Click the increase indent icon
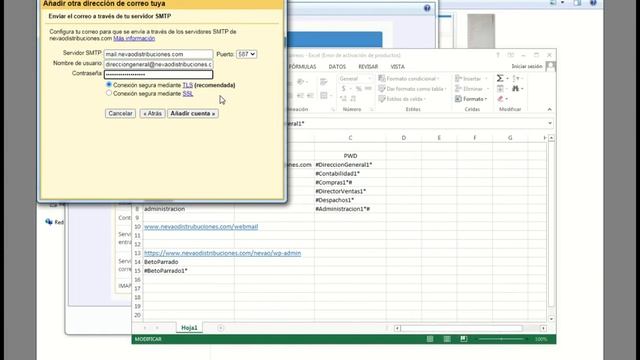Image resolution: width=640 pixels, height=360 pixels. coord(310,96)
